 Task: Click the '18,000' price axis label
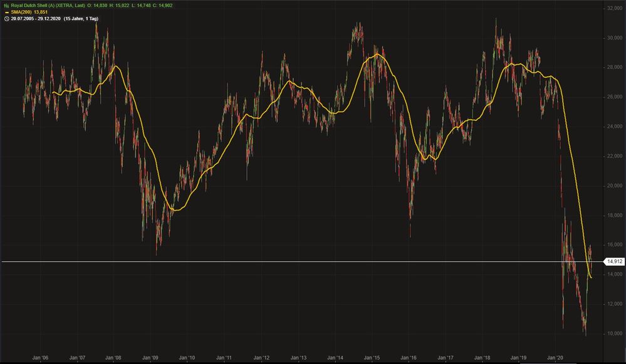pos(615,216)
